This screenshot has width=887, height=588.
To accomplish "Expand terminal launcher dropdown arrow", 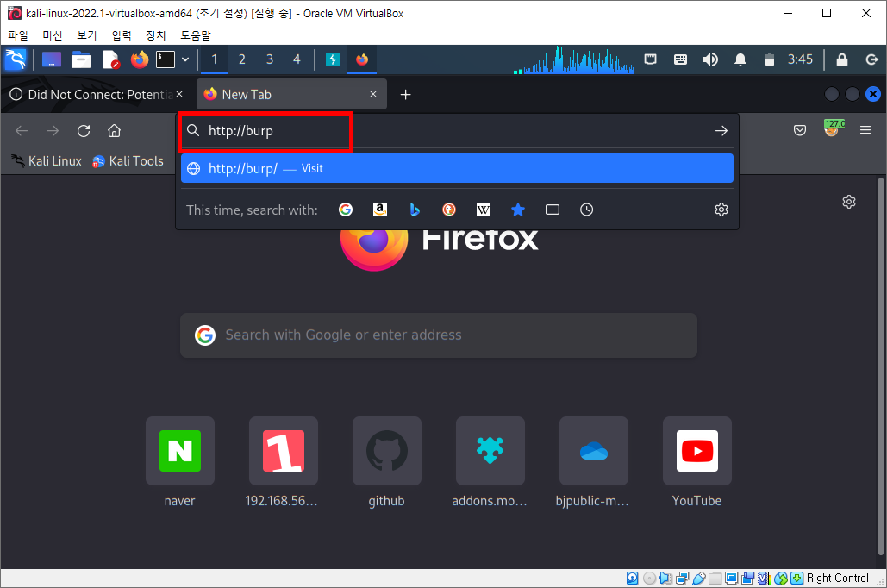I will click(185, 59).
